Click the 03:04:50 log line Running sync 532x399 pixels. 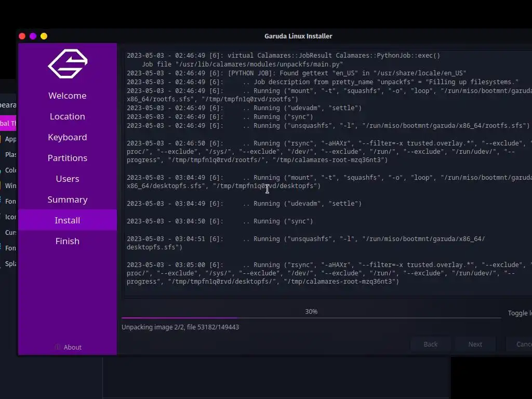coord(220,221)
